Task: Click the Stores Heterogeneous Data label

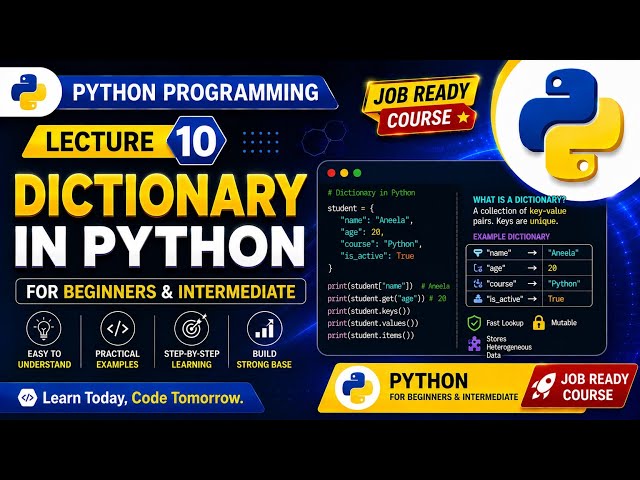Action: (509, 347)
